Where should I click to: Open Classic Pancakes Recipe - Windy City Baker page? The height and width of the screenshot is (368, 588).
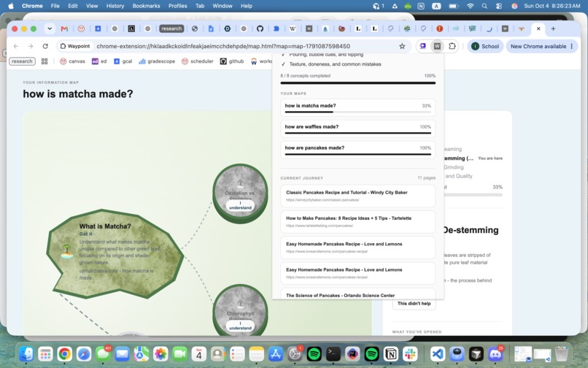[x=357, y=196]
